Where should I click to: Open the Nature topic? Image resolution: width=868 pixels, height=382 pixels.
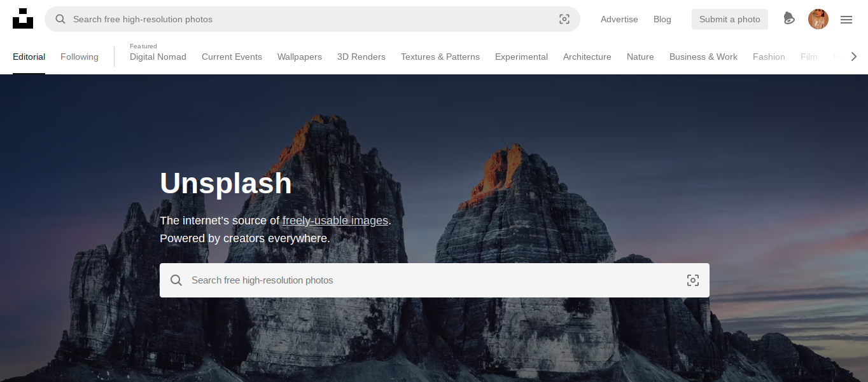pos(640,57)
